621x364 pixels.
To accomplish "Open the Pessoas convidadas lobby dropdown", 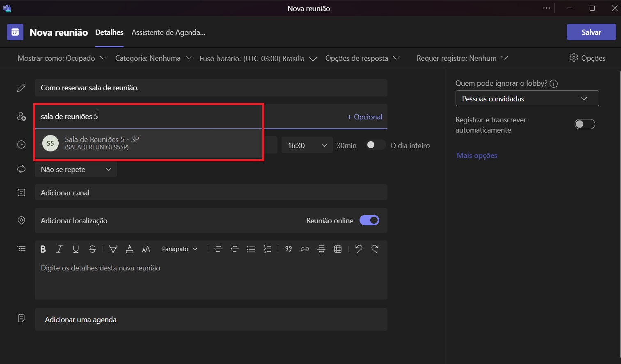I will tap(527, 99).
